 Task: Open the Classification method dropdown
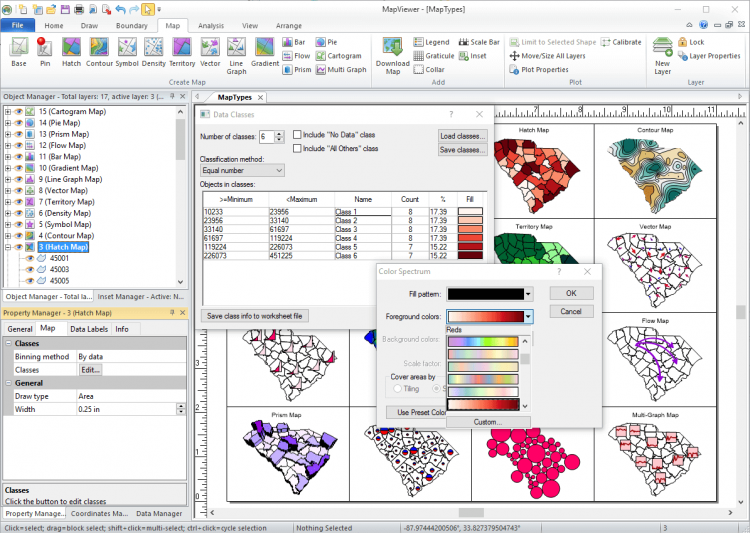[x=242, y=170]
